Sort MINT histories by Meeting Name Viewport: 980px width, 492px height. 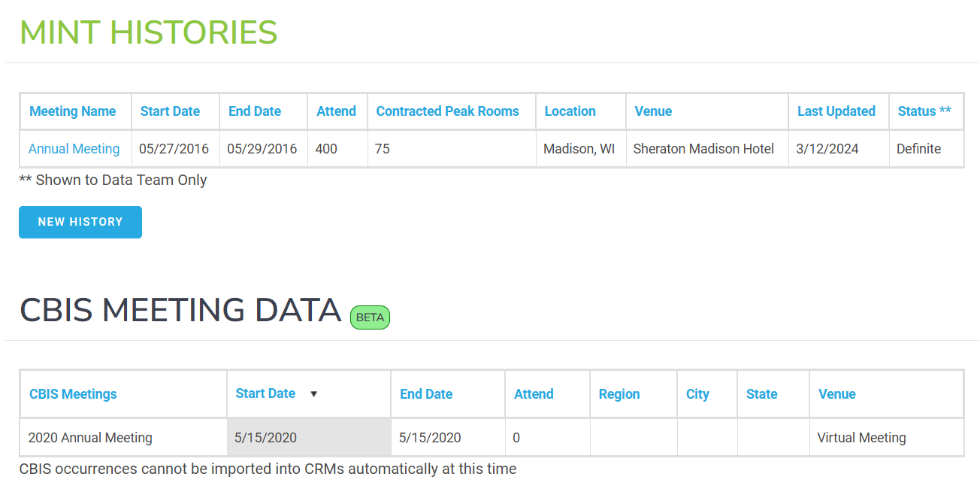(72, 111)
